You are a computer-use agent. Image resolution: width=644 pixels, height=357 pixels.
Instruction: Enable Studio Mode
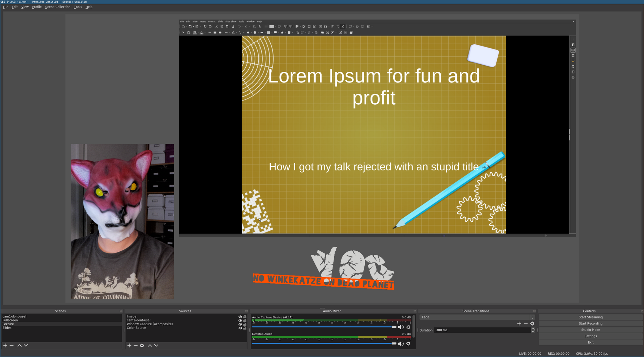[590, 330]
